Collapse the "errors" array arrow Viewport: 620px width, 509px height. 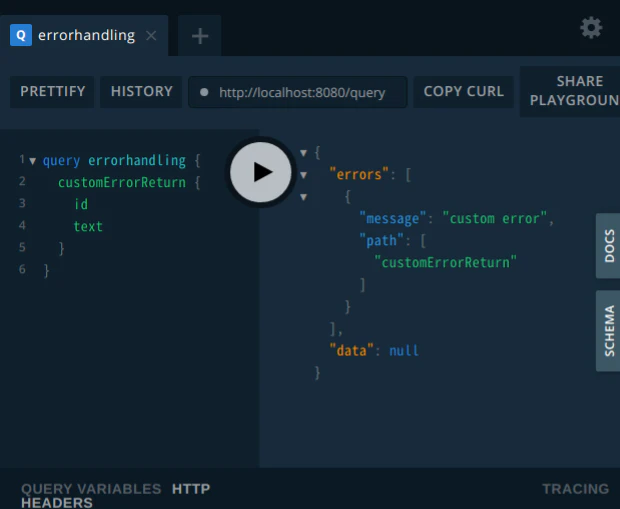click(x=303, y=175)
